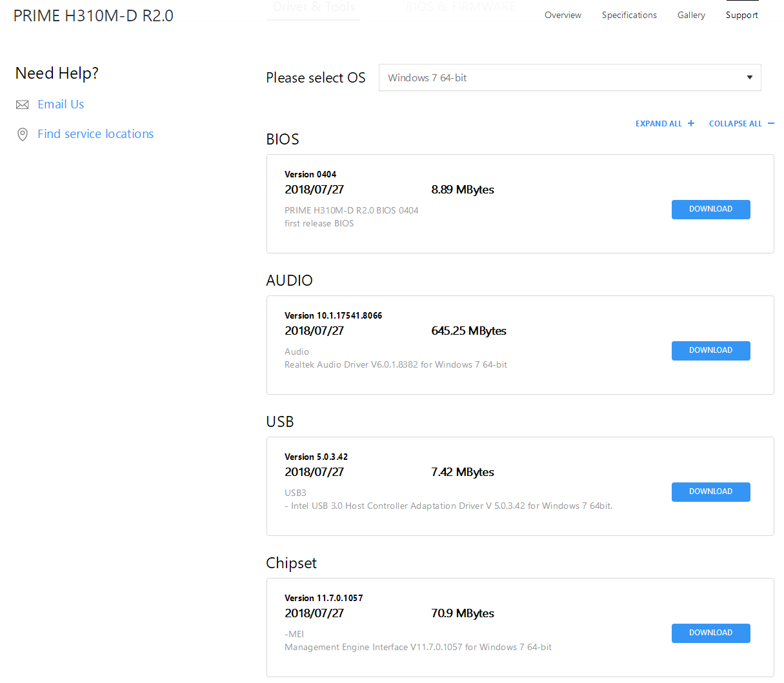Collapse all driver sections
Screen dimensions: 784x683
tap(735, 124)
